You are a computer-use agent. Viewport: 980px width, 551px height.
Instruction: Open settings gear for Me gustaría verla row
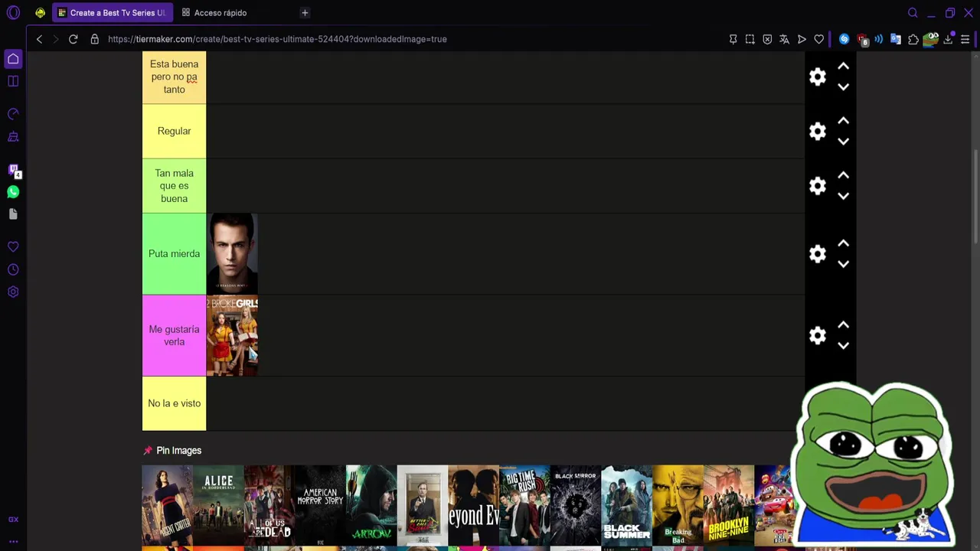tap(818, 335)
